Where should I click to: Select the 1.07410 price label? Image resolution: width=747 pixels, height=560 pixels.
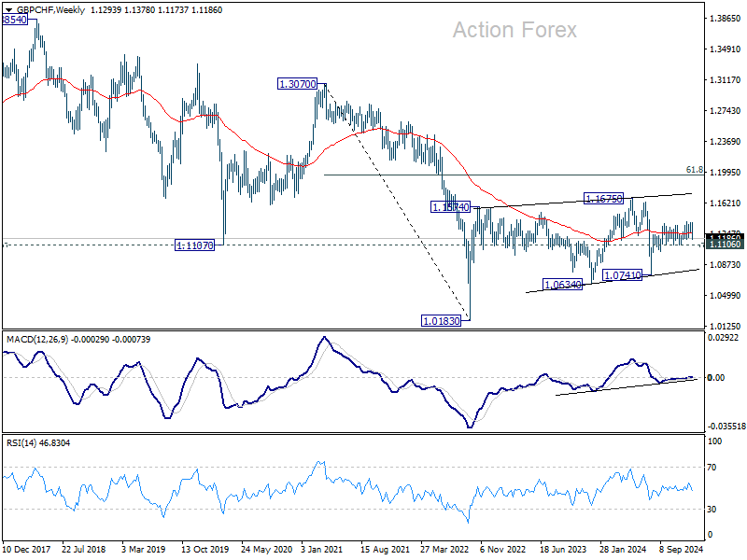622,275
